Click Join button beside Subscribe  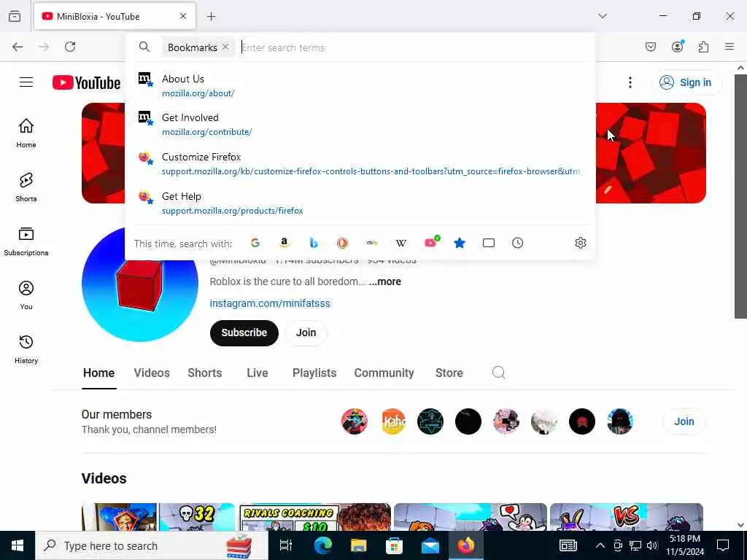pyautogui.click(x=306, y=332)
